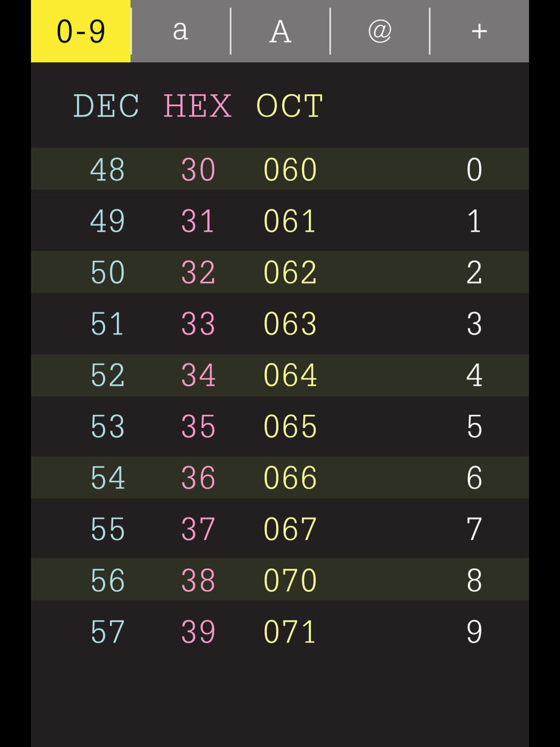This screenshot has height=747, width=560.
Task: Click the HEX column header
Action: point(198,106)
